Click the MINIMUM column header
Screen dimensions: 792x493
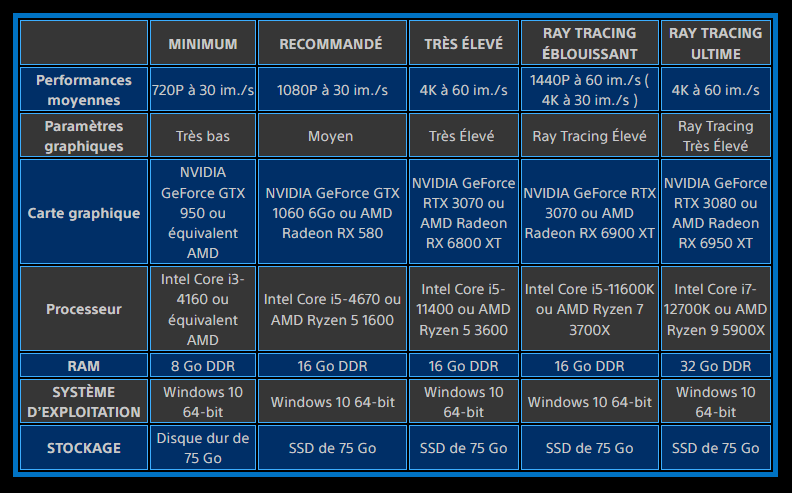(203, 44)
